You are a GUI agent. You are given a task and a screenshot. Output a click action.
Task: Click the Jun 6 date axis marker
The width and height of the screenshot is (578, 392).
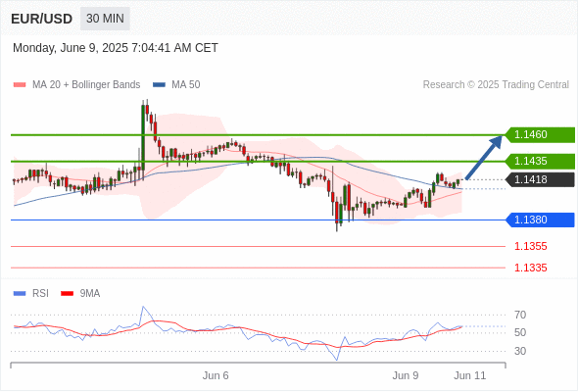pos(216,375)
